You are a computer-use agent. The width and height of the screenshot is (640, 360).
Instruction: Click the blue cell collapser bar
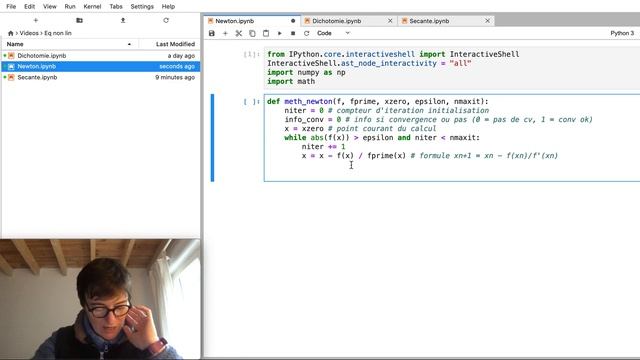point(212,138)
